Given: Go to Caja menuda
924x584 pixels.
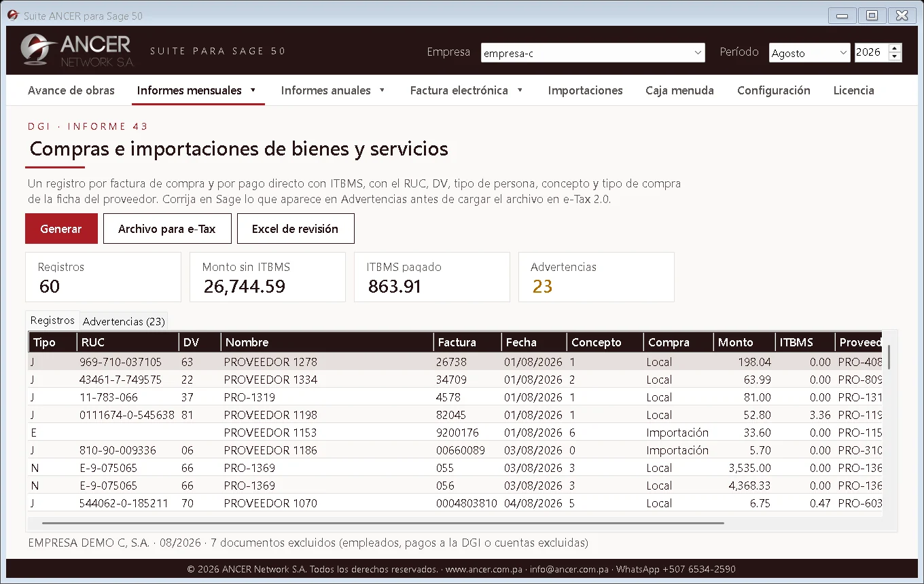Looking at the screenshot, I should [679, 90].
